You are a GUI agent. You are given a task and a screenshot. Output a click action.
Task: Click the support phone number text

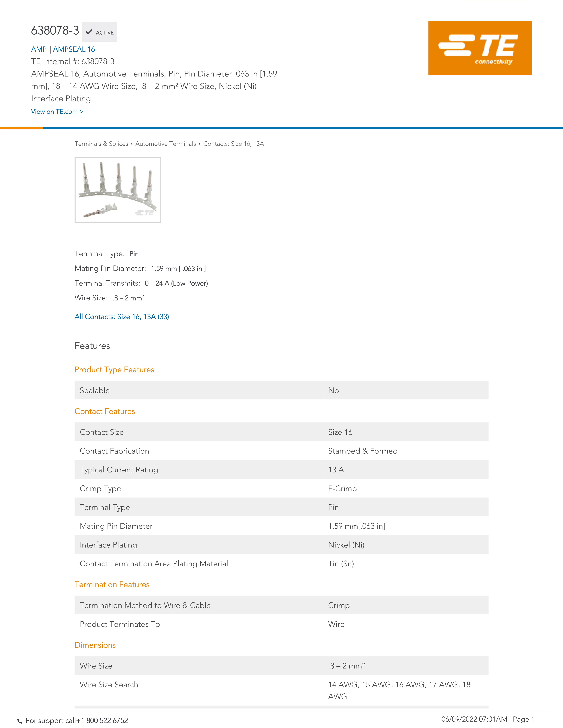[x=77, y=721]
